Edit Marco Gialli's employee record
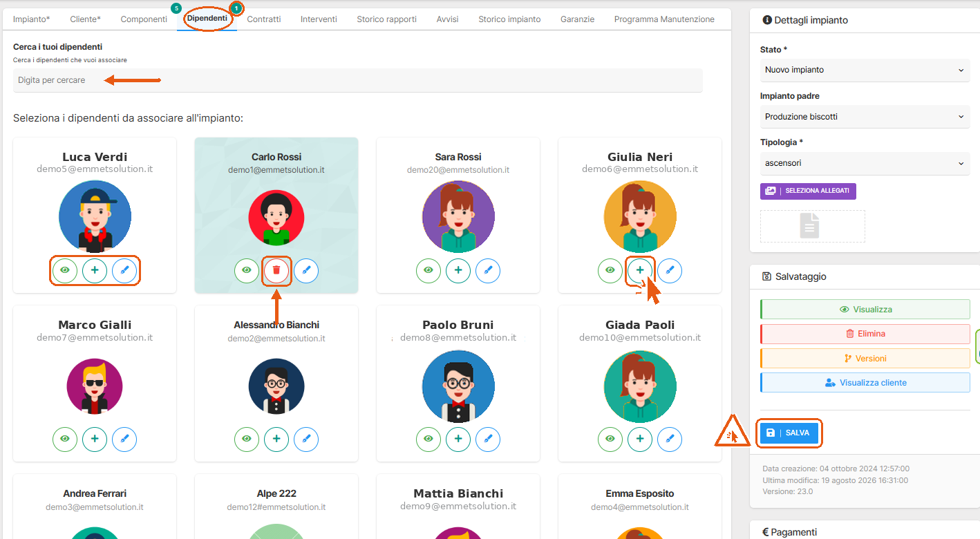The width and height of the screenshot is (980, 539). pyautogui.click(x=124, y=439)
